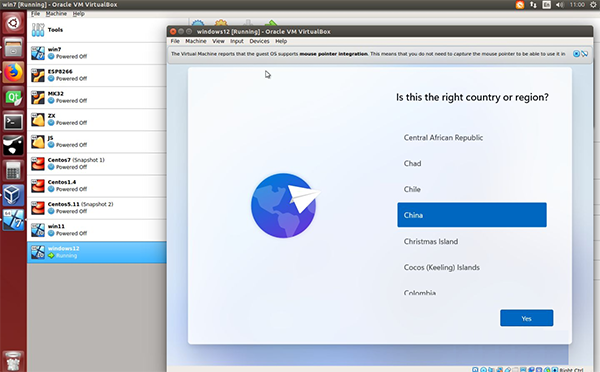Choose Cocos (Keeling) Islands in the list
This screenshot has height=372, width=600.
click(x=472, y=267)
